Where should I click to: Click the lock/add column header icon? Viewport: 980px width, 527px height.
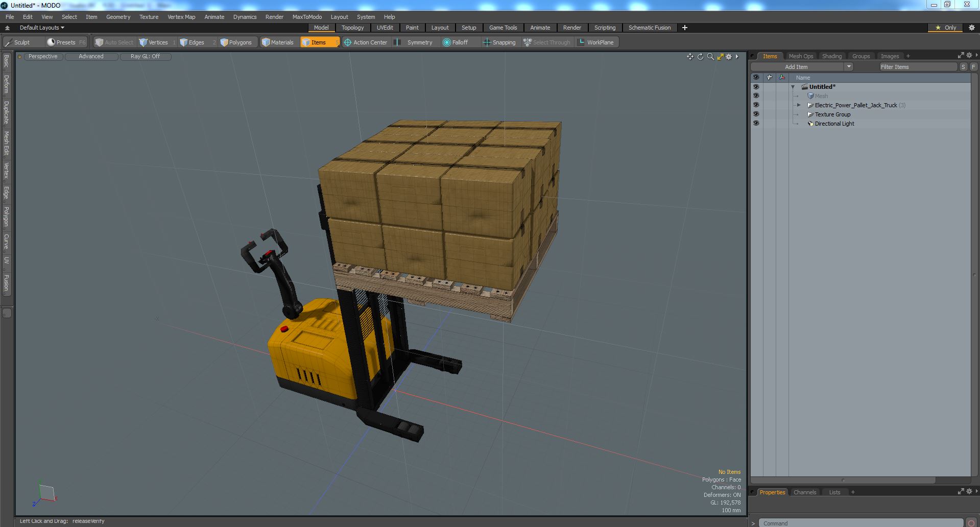coord(769,78)
